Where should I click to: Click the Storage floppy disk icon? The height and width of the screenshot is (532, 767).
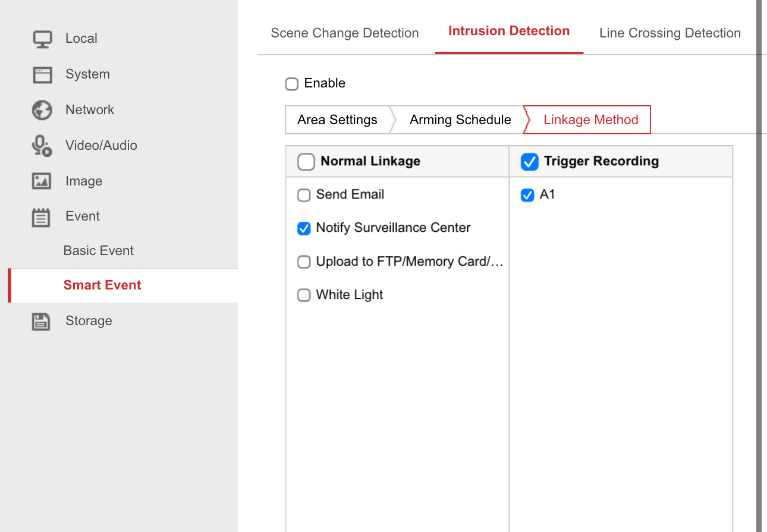tap(42, 322)
